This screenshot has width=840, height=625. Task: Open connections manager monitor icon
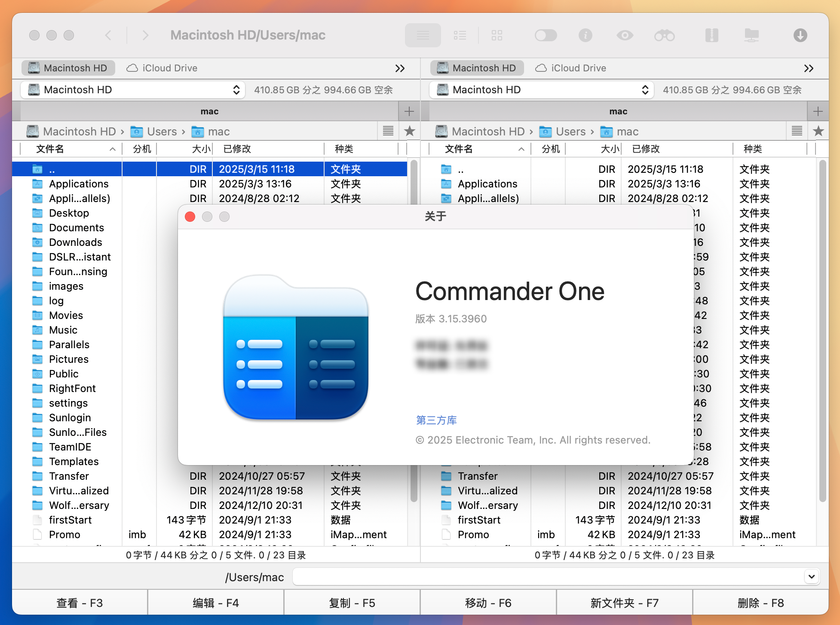(x=751, y=35)
